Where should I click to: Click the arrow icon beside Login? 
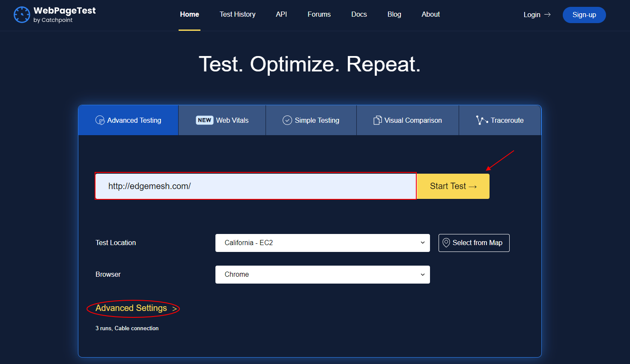547,15
